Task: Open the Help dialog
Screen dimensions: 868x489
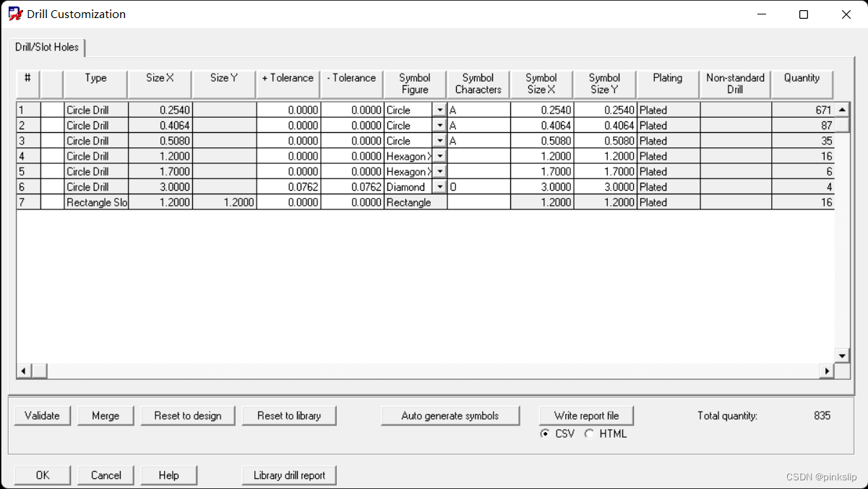Action: click(x=168, y=475)
